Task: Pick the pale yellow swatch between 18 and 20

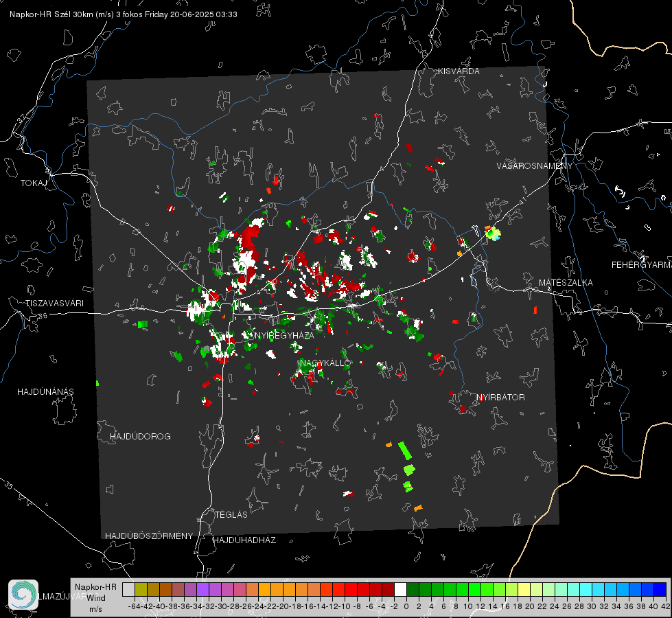Action: [524, 589]
